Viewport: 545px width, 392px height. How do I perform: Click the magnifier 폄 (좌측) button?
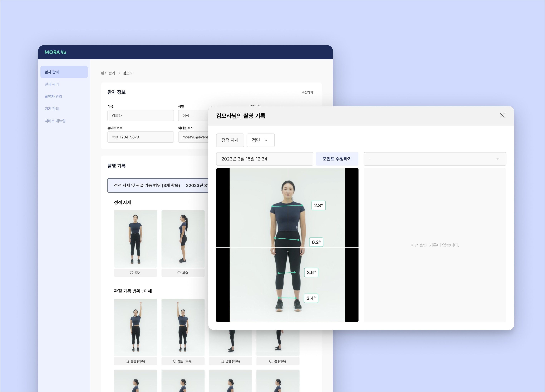click(278, 361)
